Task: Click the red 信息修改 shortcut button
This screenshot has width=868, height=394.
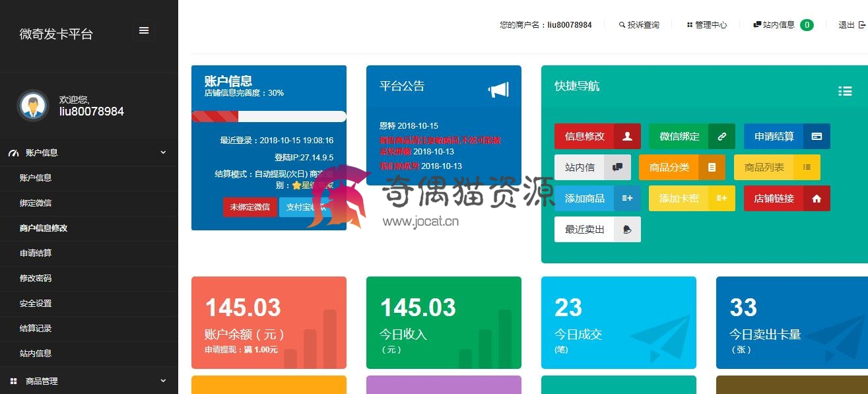Action: [597, 136]
